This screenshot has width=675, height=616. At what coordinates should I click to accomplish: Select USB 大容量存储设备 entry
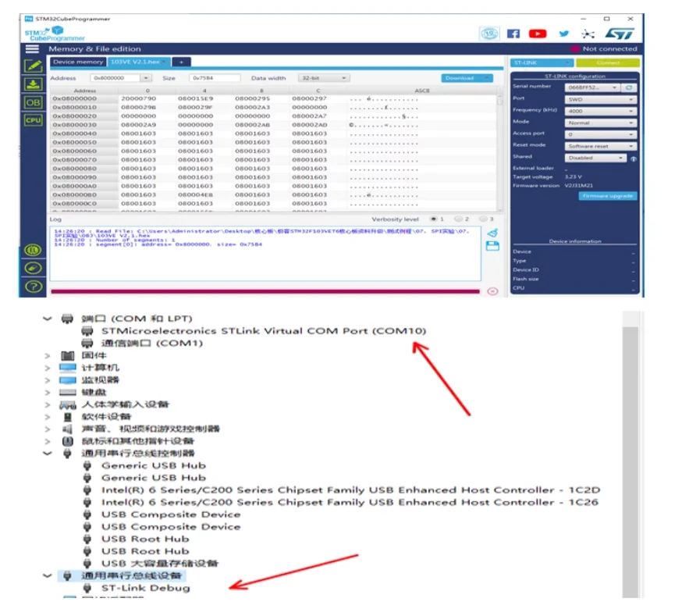[x=160, y=564]
